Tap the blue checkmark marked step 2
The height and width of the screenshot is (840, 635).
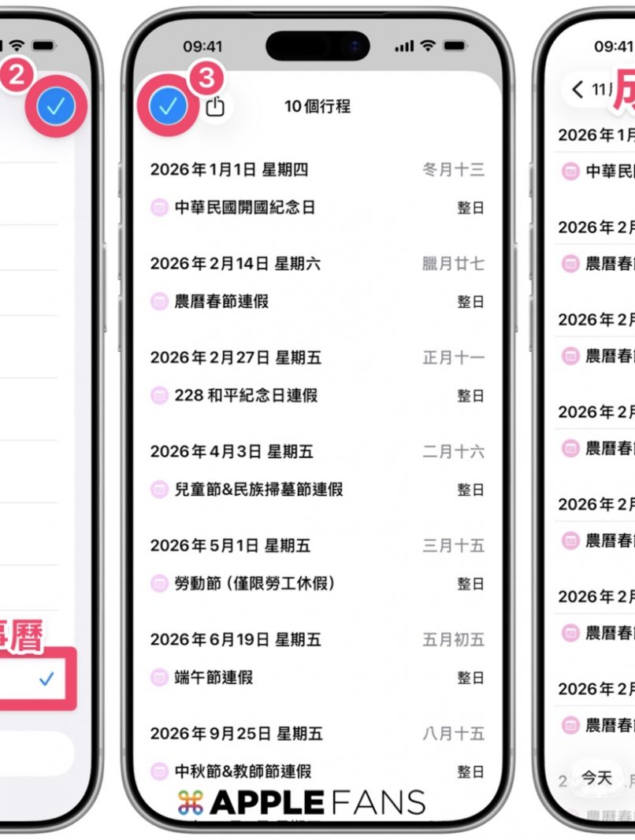pyautogui.click(x=56, y=107)
